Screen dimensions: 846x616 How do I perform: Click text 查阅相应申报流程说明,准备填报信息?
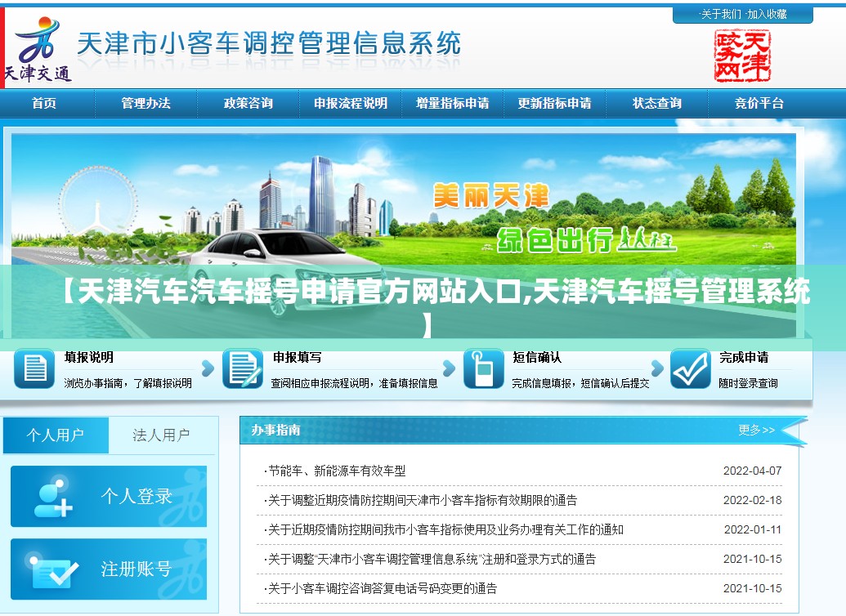355,383
